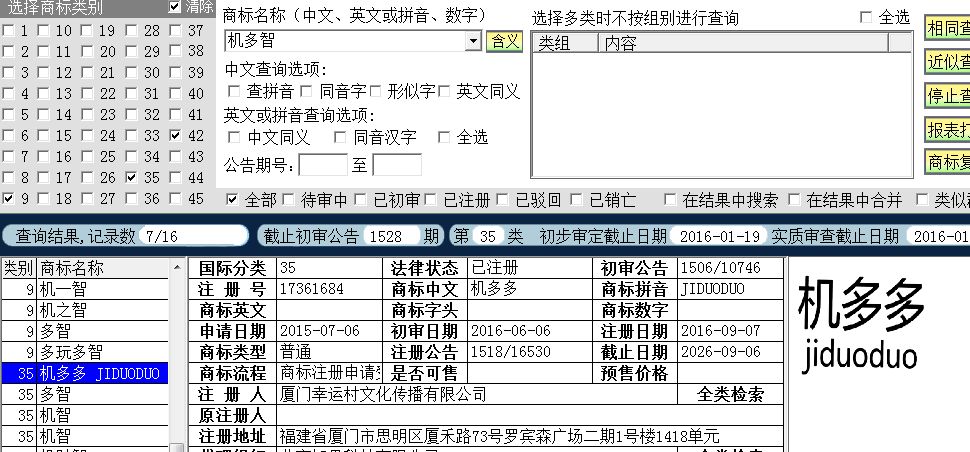The image size is (970, 452).
Task: Click the 商标复 button
Action: [x=947, y=162]
